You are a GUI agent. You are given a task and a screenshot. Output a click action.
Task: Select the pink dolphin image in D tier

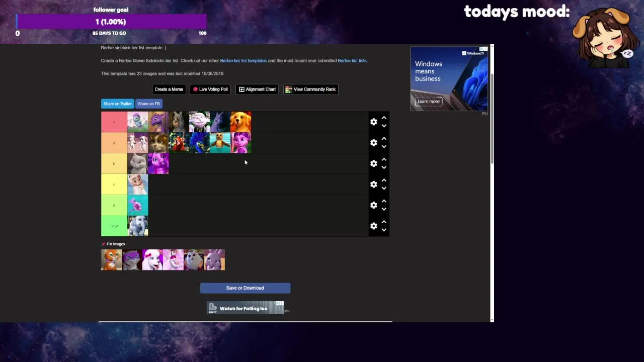(x=137, y=206)
